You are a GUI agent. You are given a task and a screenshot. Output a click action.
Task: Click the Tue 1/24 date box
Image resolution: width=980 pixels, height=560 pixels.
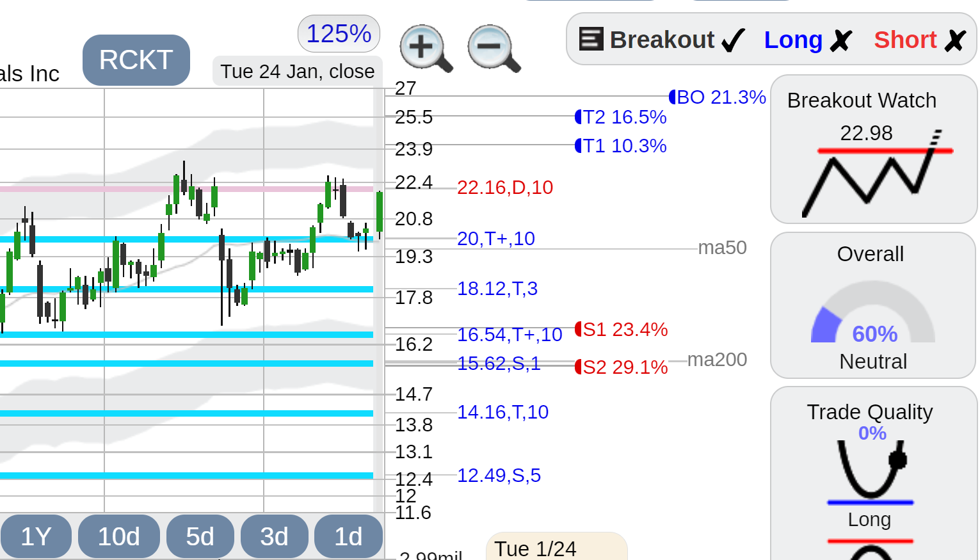556,547
